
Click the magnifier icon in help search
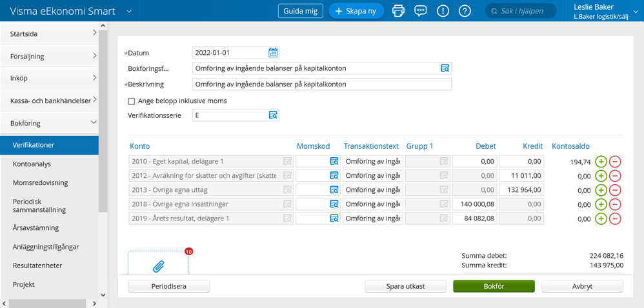(x=494, y=11)
